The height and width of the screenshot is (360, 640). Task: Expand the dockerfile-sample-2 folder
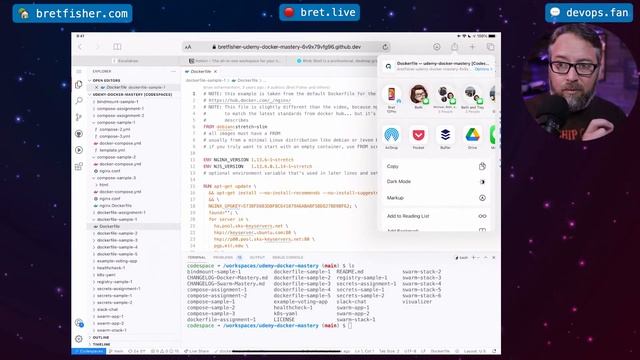point(117,233)
